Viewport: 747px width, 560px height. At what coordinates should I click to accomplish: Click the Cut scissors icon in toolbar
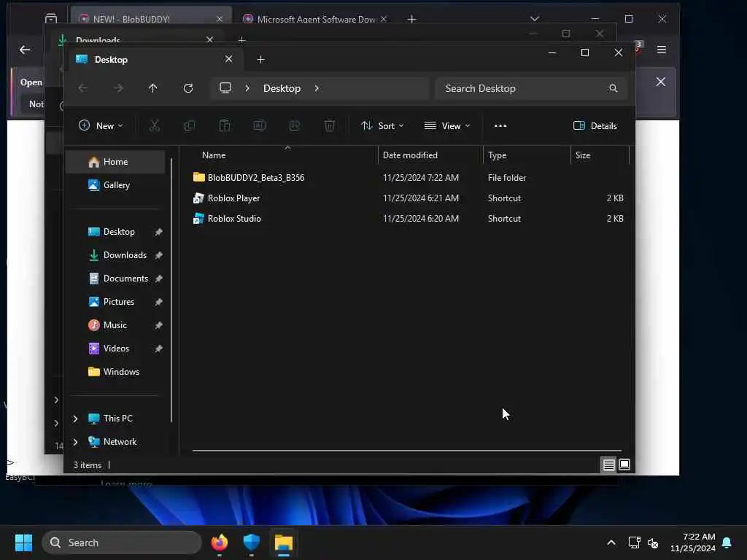[x=155, y=125]
